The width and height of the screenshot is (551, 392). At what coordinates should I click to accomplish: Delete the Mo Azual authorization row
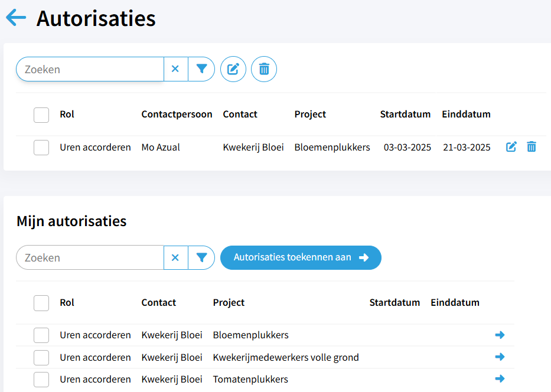(532, 147)
